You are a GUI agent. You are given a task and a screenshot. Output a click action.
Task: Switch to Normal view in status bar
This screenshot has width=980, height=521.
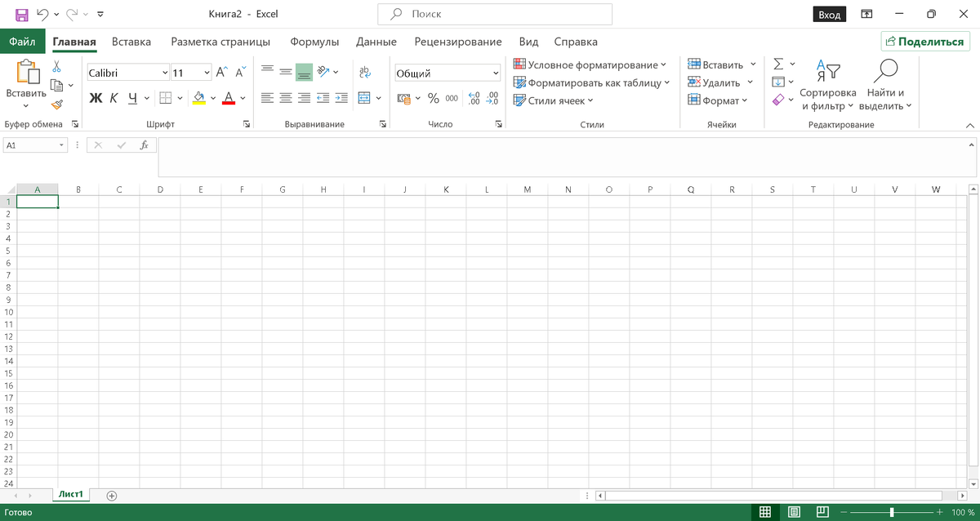[x=765, y=512]
